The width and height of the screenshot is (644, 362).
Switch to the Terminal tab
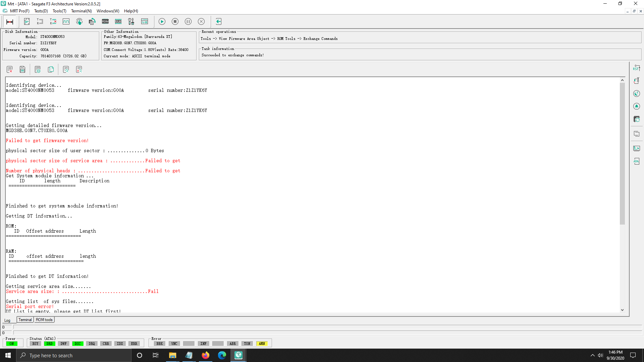click(x=25, y=320)
